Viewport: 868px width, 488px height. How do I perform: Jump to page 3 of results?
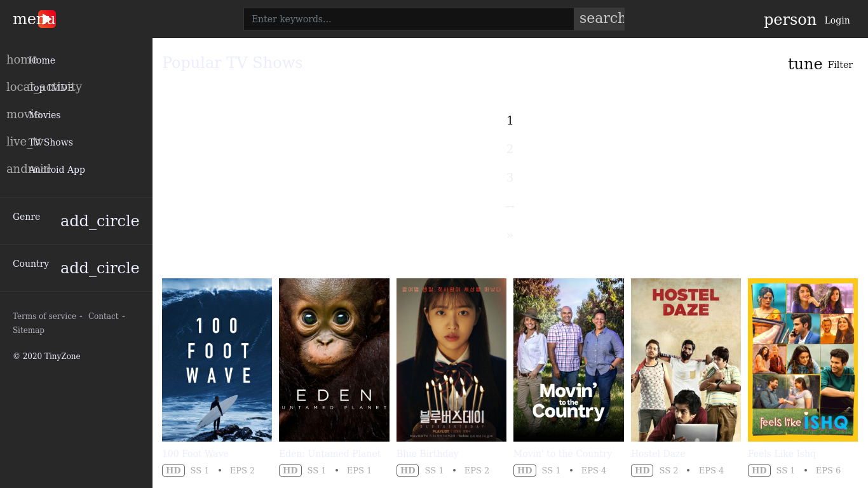510,178
